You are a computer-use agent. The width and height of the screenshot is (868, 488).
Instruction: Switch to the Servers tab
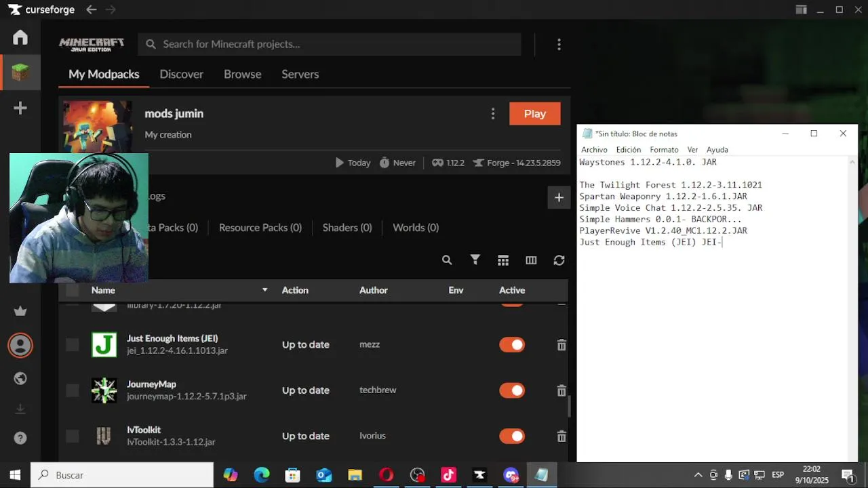[300, 75]
